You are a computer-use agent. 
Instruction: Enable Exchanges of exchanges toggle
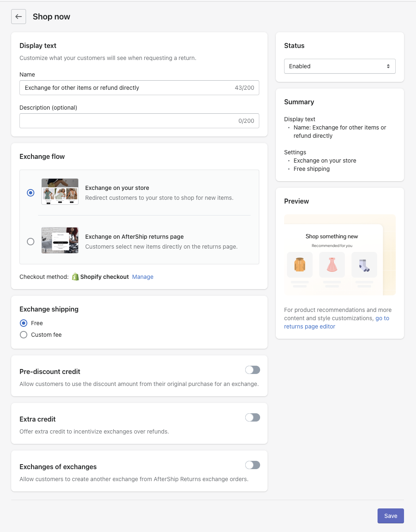click(253, 465)
